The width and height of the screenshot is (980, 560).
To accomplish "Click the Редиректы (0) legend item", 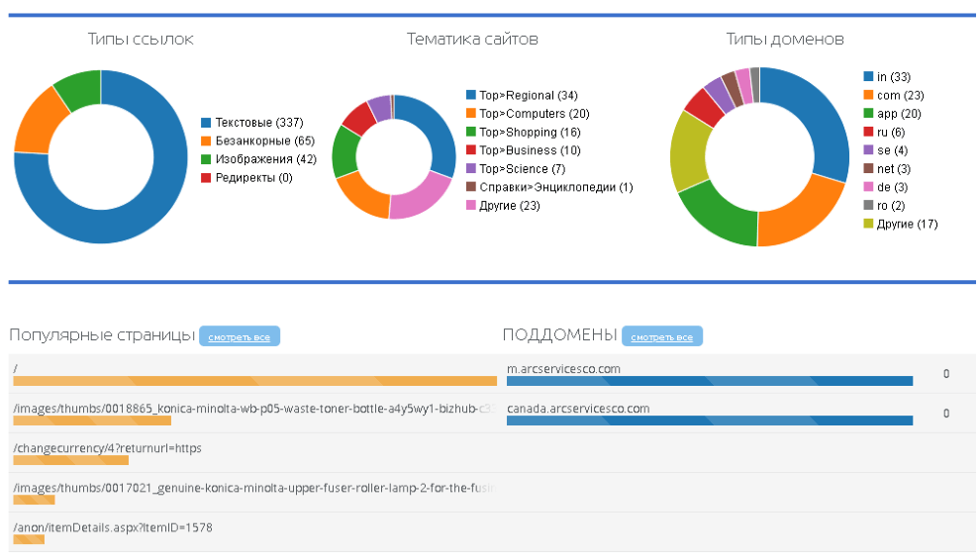I will tap(253, 178).
